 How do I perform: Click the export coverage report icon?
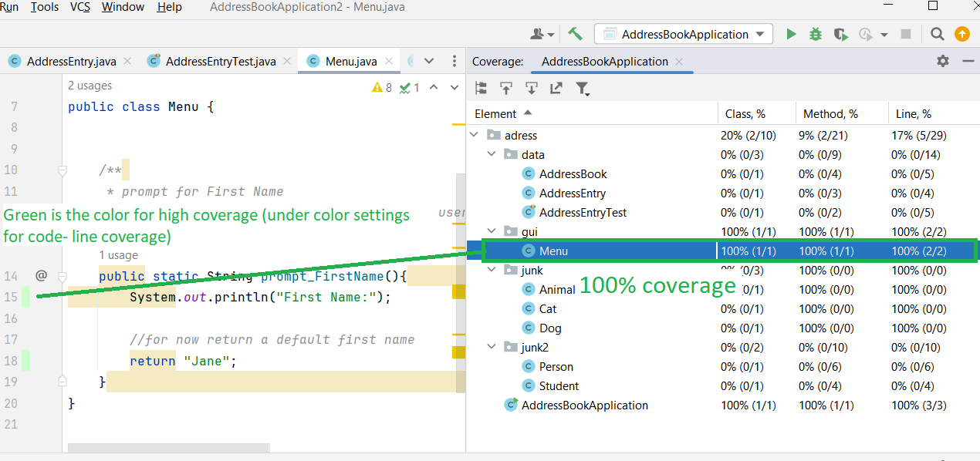(556, 89)
